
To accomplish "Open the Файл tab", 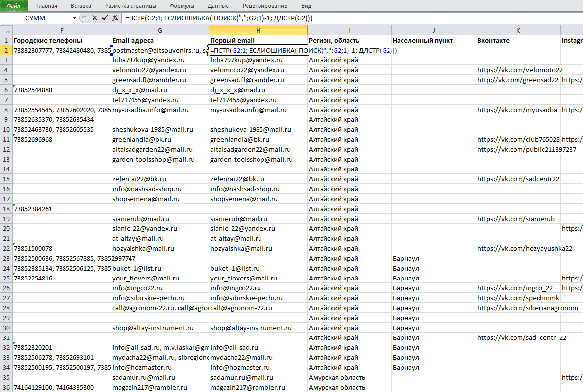I will click(x=14, y=6).
